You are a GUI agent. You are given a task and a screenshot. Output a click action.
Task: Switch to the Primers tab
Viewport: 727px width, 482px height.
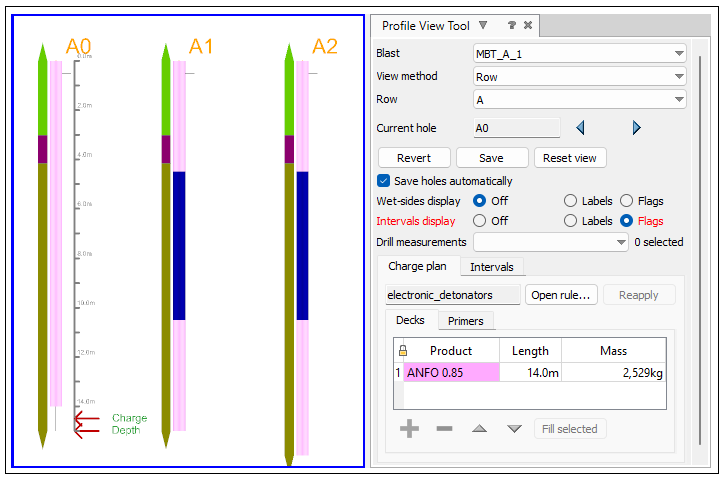tap(466, 321)
